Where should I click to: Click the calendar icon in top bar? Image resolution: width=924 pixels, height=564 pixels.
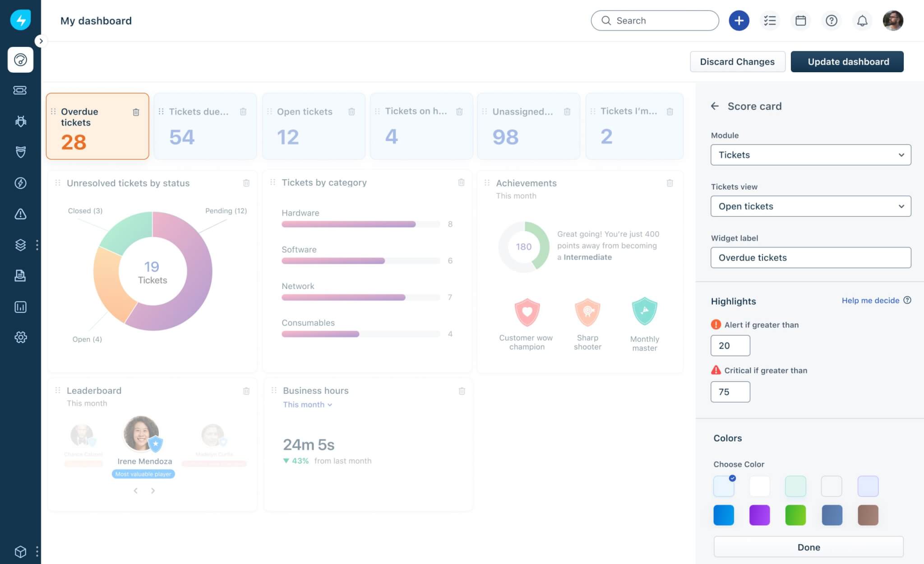pos(800,21)
